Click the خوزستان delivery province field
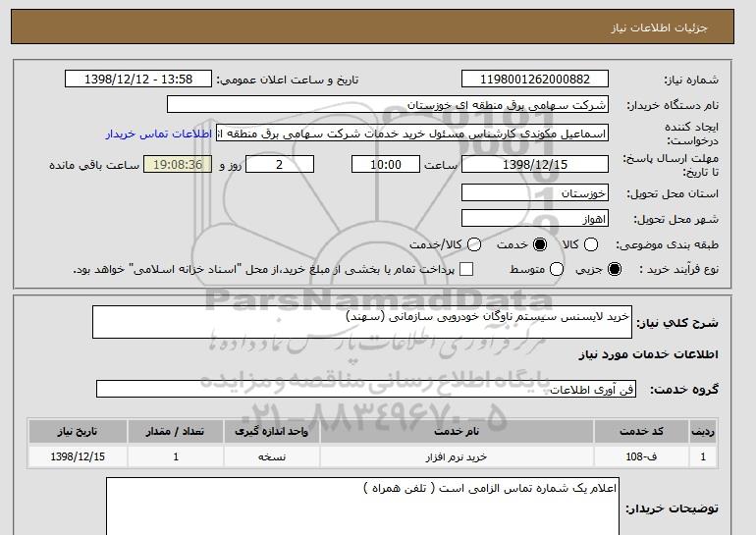 pos(535,192)
